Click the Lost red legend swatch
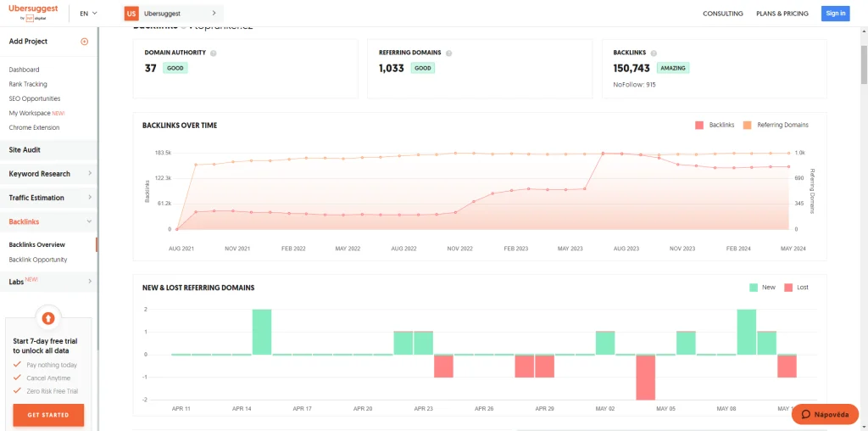The image size is (868, 431). click(x=789, y=288)
